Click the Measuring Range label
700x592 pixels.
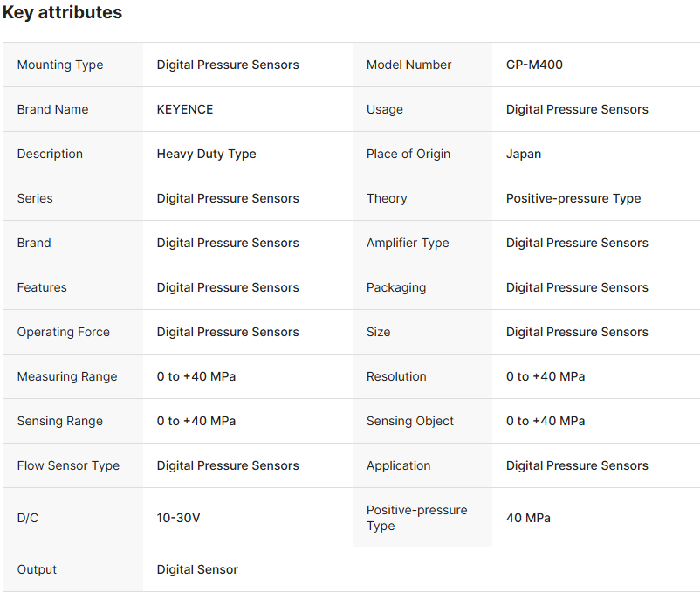(x=67, y=376)
